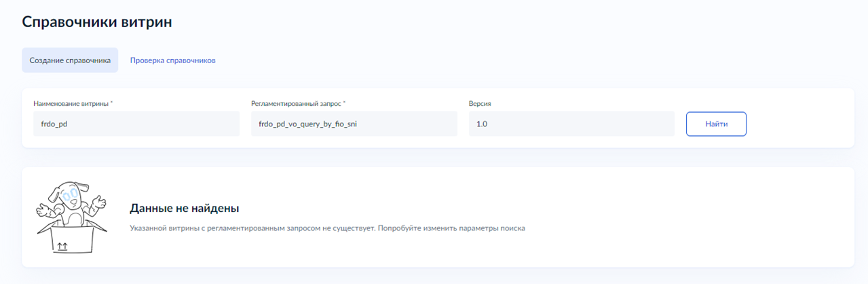This screenshot has width=868, height=284.
Task: Switch to Проверка справочников tab
Action: pyautogui.click(x=173, y=60)
